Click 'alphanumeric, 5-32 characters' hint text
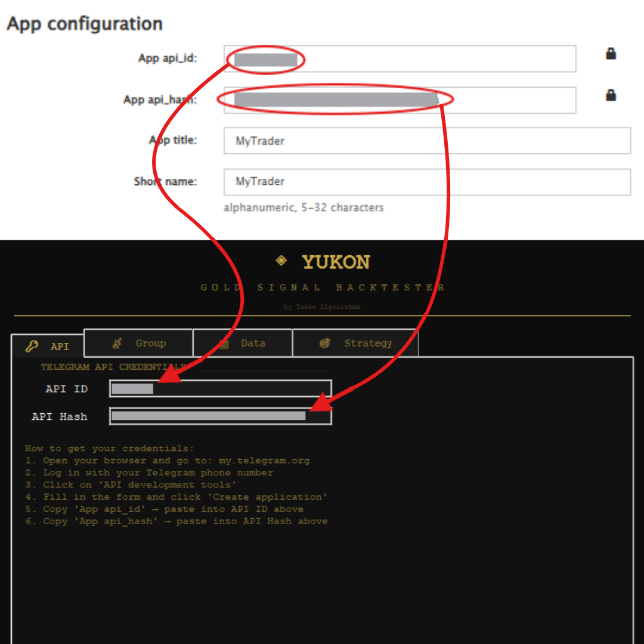 pyautogui.click(x=304, y=208)
